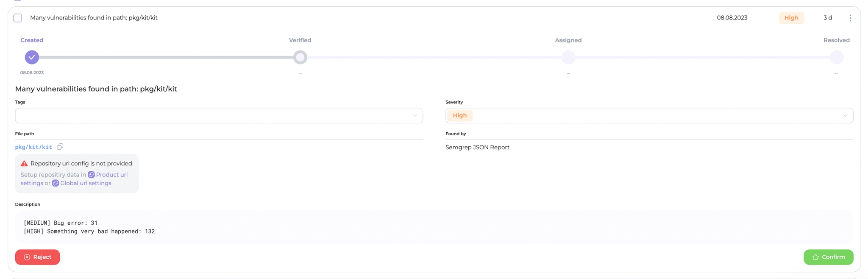Click the High severity badge in header
Viewport: 868px width, 279px height.
791,18
